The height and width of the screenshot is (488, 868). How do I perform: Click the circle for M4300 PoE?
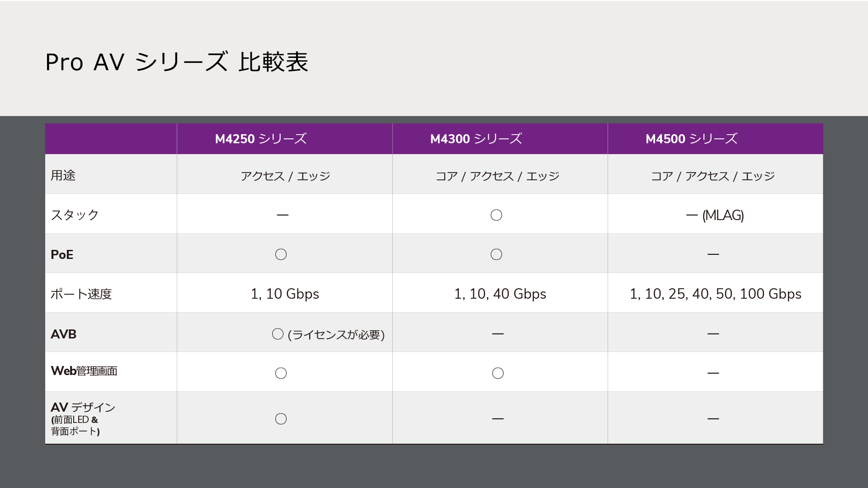coord(496,254)
